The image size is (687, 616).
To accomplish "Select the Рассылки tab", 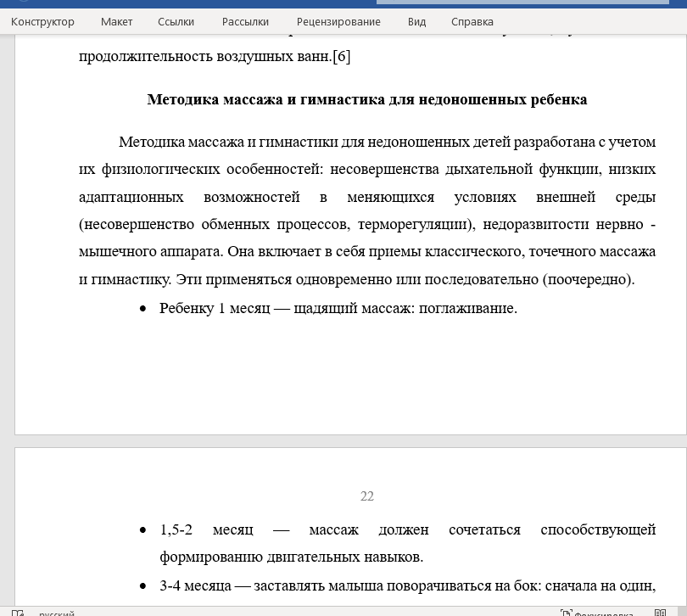I will tap(245, 21).
